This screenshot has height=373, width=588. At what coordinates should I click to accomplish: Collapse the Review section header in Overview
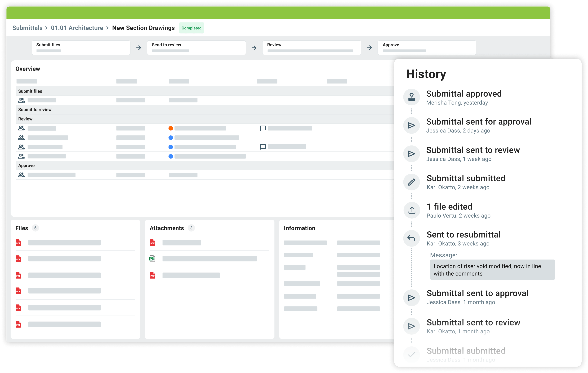pyautogui.click(x=25, y=119)
